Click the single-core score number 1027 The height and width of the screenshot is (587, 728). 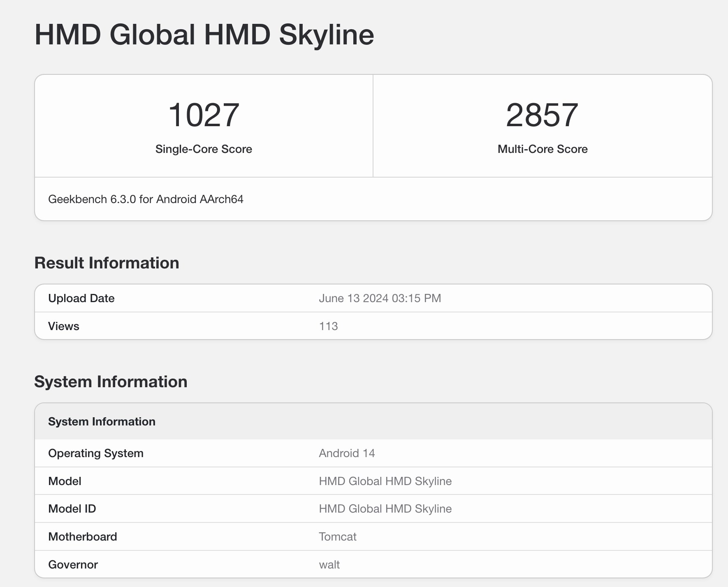(204, 115)
